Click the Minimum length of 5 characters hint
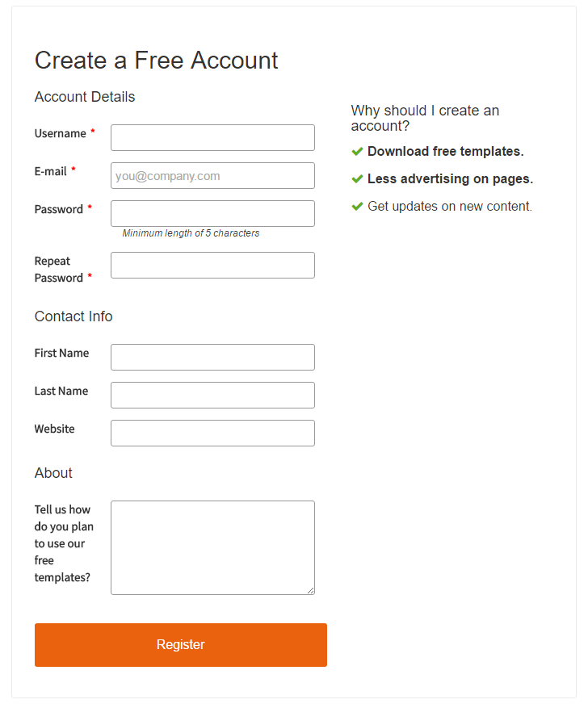This screenshot has width=588, height=708. coord(191,233)
